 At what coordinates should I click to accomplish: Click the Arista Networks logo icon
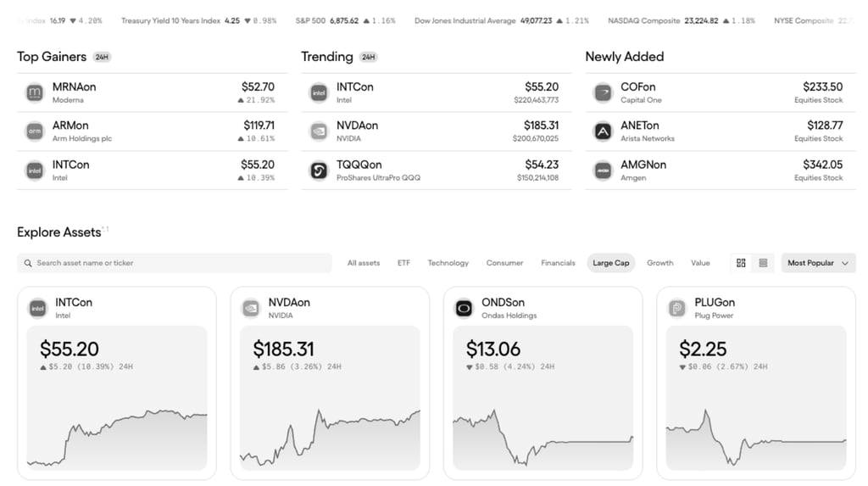click(x=603, y=131)
